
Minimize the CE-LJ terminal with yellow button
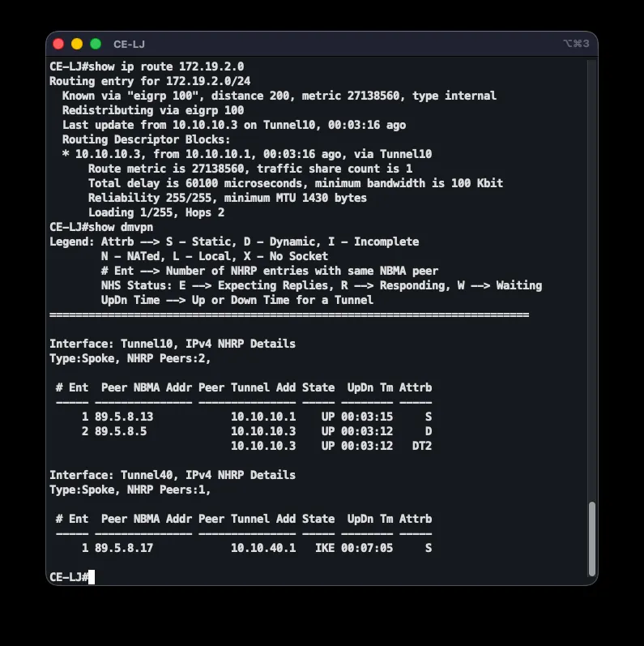coord(77,44)
